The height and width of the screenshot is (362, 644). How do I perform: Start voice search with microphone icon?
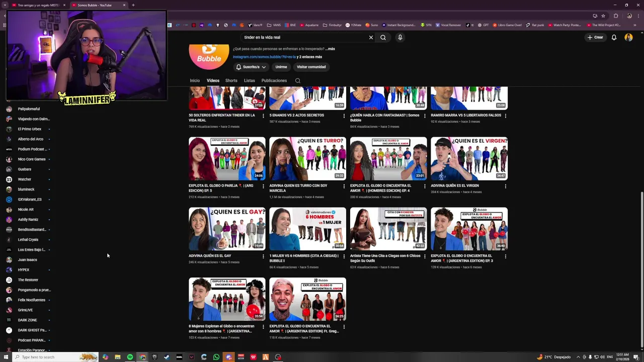pos(400,37)
